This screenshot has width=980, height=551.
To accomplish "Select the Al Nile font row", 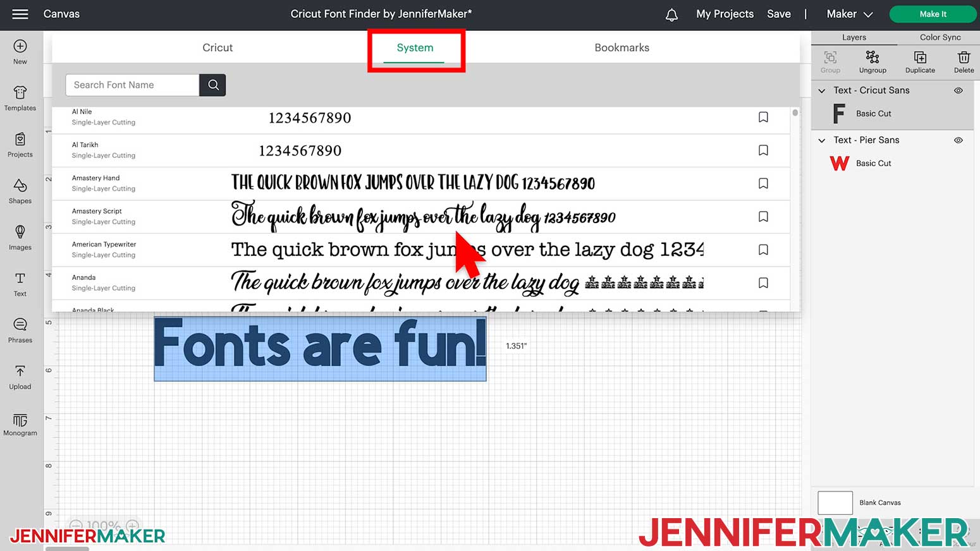I will tap(421, 118).
